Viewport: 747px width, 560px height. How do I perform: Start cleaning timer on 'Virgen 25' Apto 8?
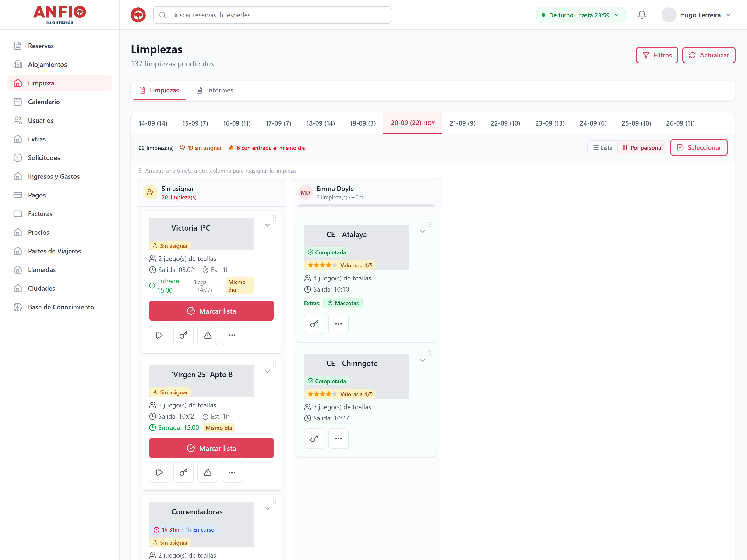pyautogui.click(x=159, y=472)
